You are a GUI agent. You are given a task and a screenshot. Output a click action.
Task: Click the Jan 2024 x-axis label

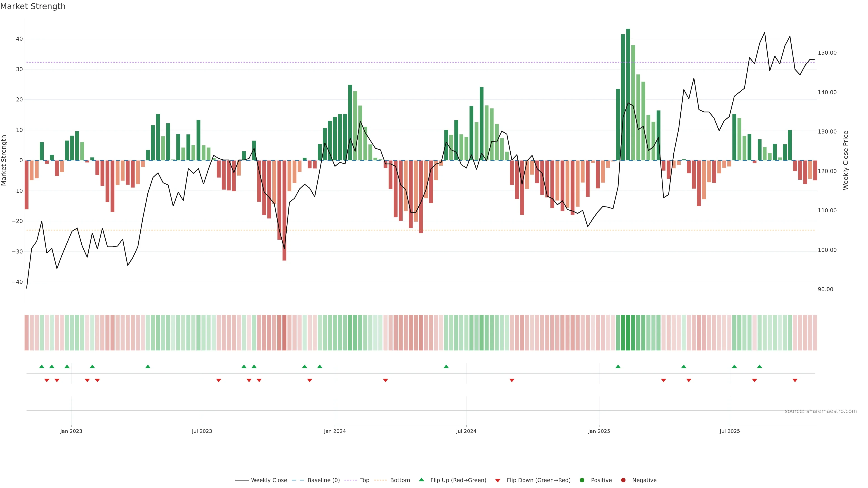point(335,431)
